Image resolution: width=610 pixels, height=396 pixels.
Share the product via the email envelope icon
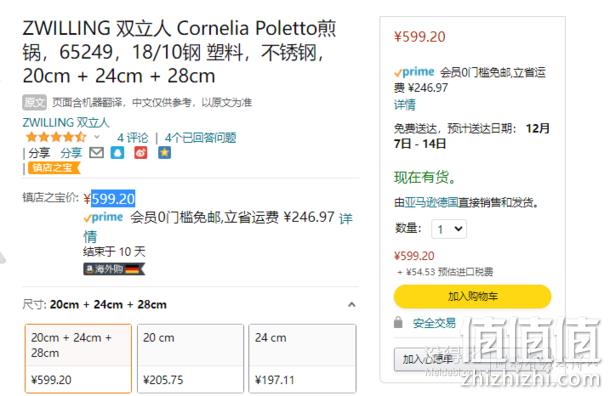pyautogui.click(x=96, y=152)
